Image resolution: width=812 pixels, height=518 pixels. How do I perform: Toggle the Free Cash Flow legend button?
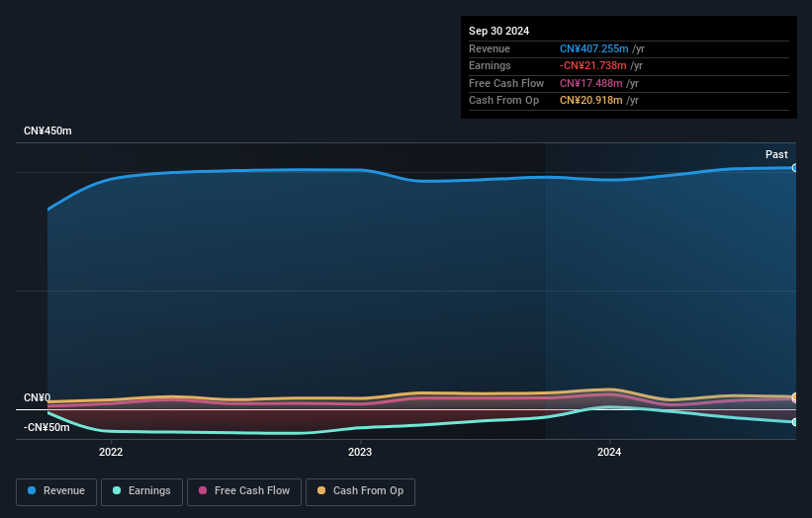point(244,491)
